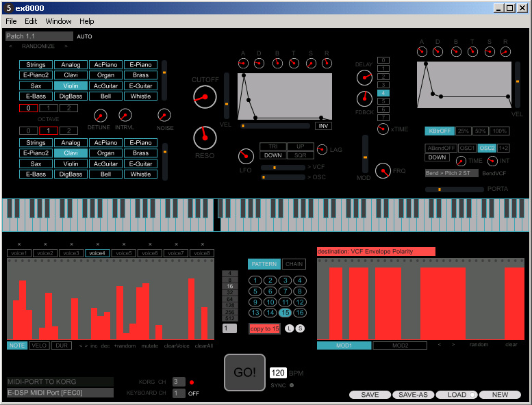532x405 pixels.
Task: Select pattern number 16 circle
Action: point(300,313)
